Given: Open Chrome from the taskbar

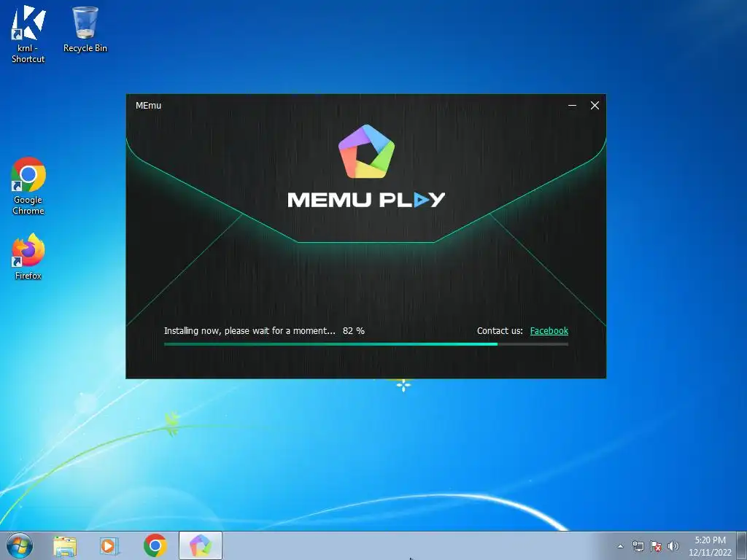Looking at the screenshot, I should point(155,545).
